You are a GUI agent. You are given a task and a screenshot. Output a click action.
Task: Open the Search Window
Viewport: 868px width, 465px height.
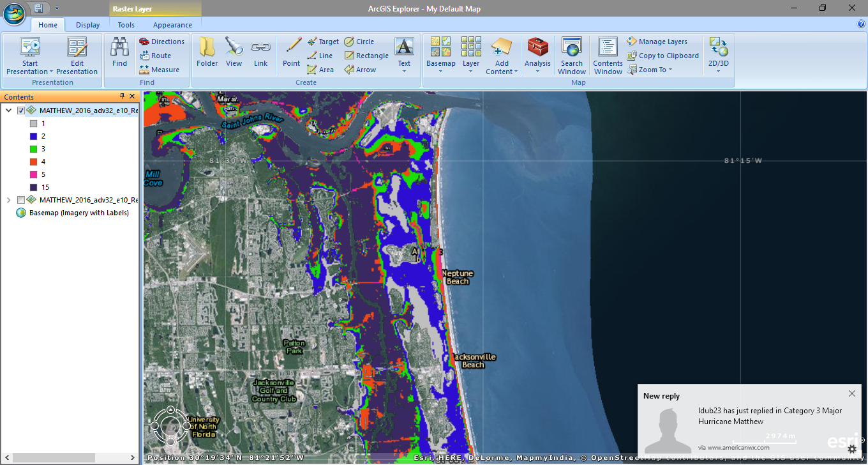(x=572, y=56)
